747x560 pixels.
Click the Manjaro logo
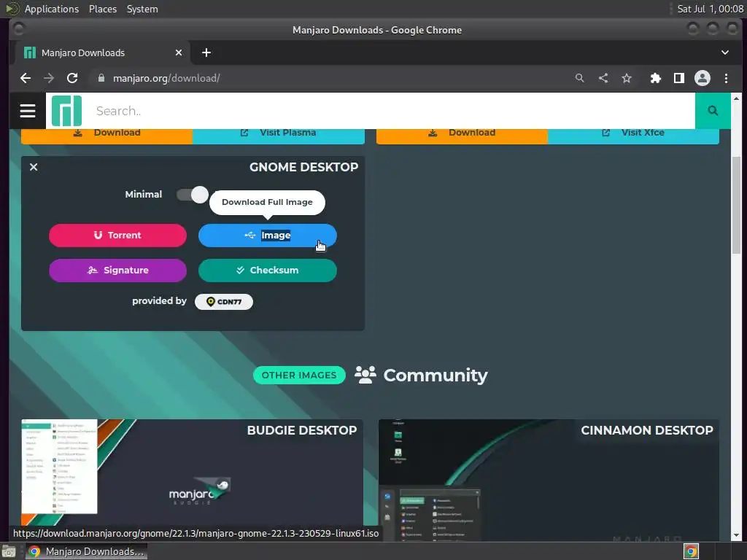pyautogui.click(x=66, y=111)
